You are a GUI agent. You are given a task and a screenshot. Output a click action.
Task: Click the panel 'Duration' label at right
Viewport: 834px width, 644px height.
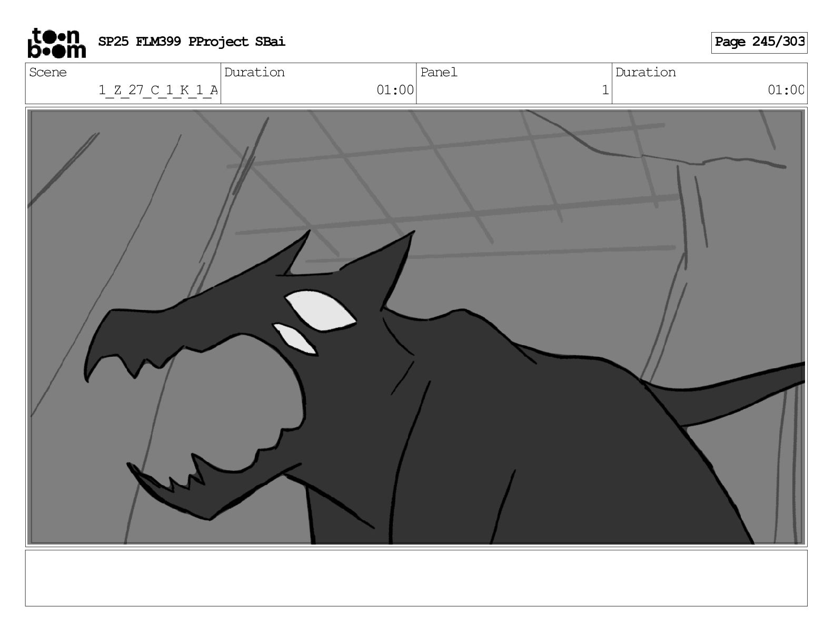click(x=646, y=73)
